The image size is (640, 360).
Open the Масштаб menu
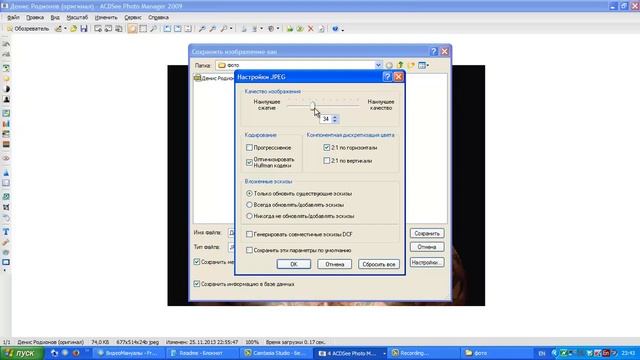click(77, 18)
